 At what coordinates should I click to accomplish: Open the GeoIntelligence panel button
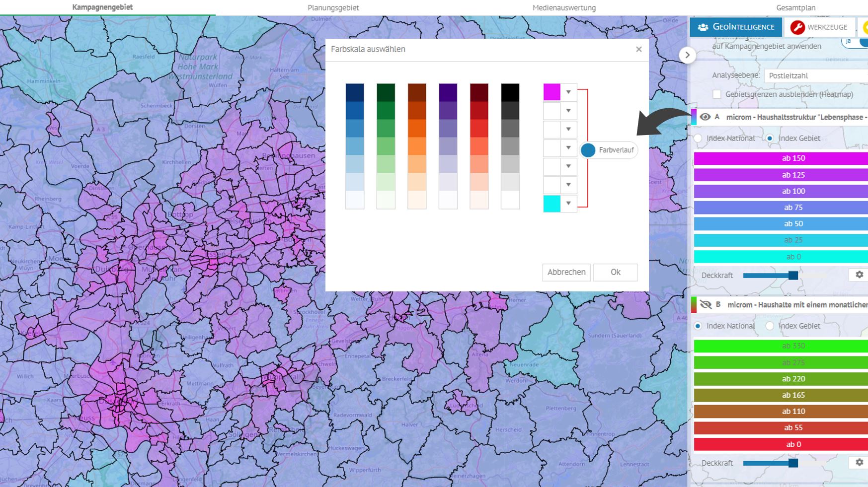[x=736, y=27]
